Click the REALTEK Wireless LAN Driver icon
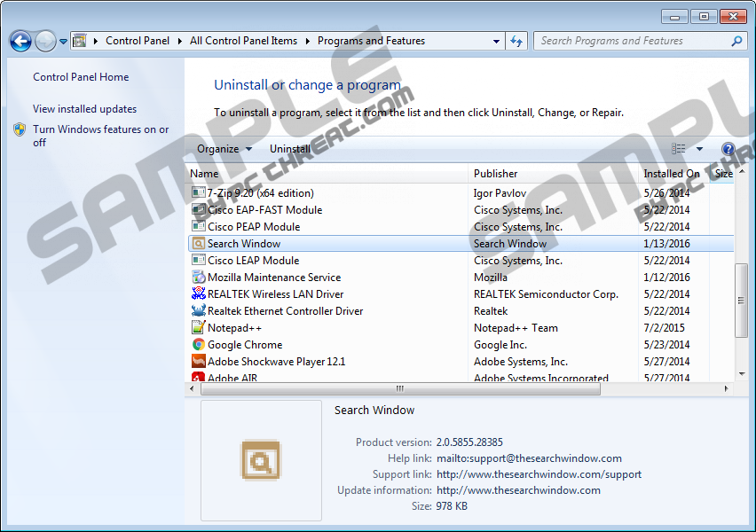756x532 pixels. (199, 294)
